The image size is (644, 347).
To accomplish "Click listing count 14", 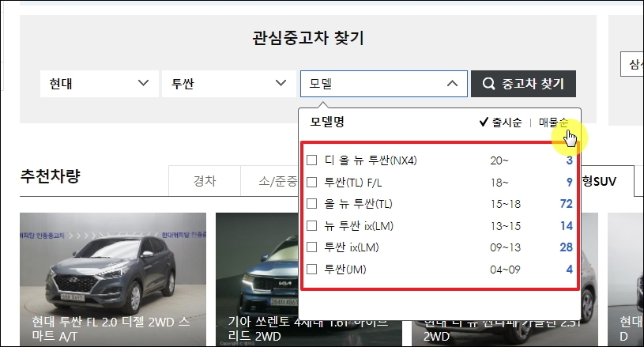I will (566, 225).
